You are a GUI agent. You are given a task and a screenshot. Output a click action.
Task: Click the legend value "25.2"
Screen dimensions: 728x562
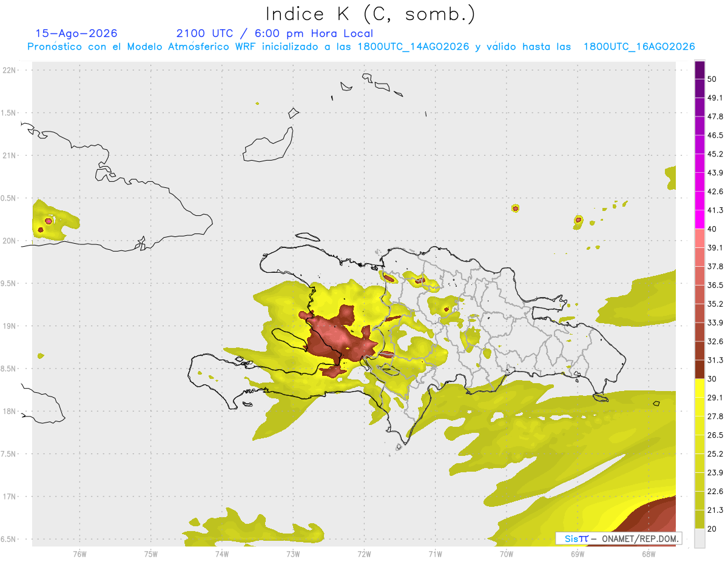pyautogui.click(x=715, y=454)
